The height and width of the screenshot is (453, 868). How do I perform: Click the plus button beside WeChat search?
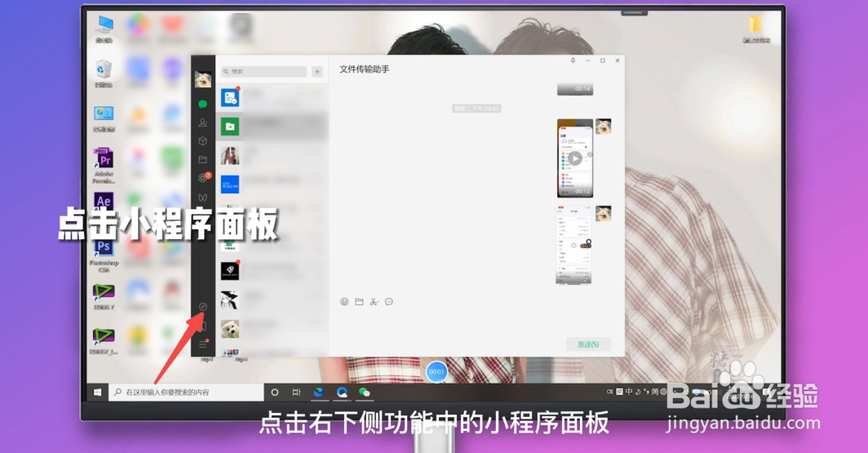coord(317,72)
